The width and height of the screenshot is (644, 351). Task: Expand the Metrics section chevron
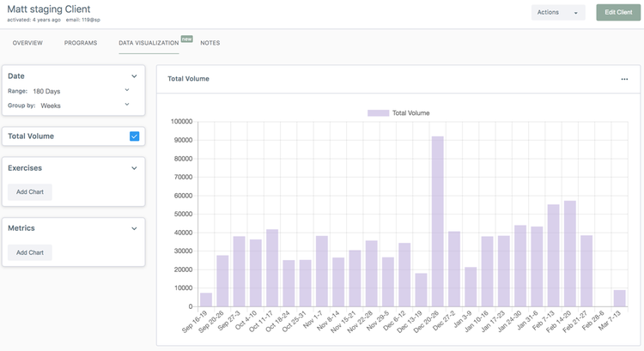(134, 228)
